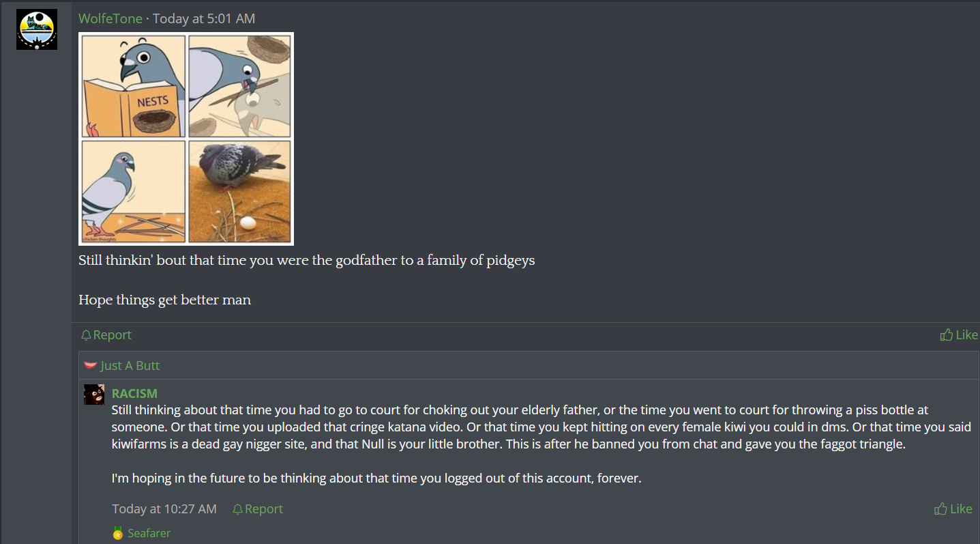980x544 pixels.
Task: Click the bell icon beside top Report
Action: click(x=86, y=335)
